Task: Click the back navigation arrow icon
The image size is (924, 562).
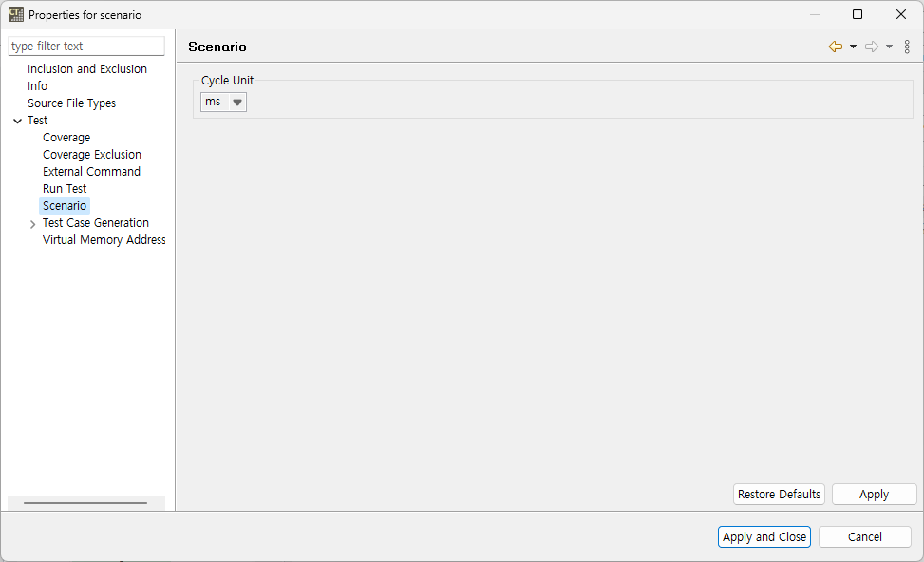Action: tap(835, 47)
